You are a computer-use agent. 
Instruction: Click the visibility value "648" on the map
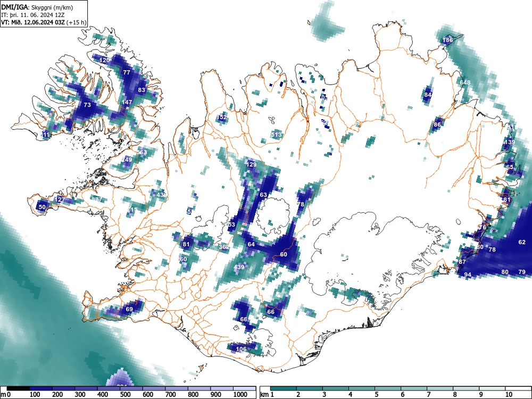465,82
